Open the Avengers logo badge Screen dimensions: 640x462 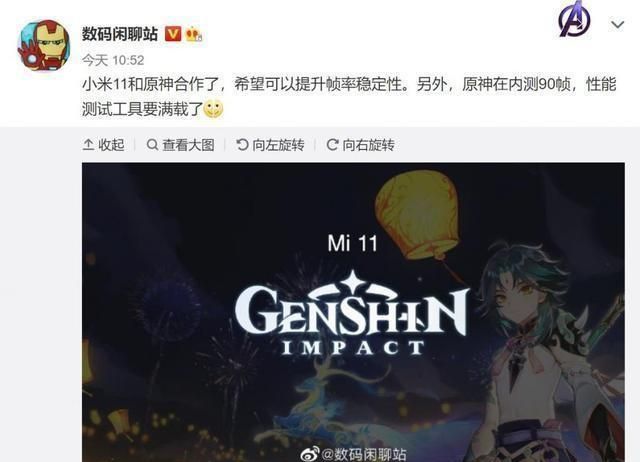(x=575, y=19)
